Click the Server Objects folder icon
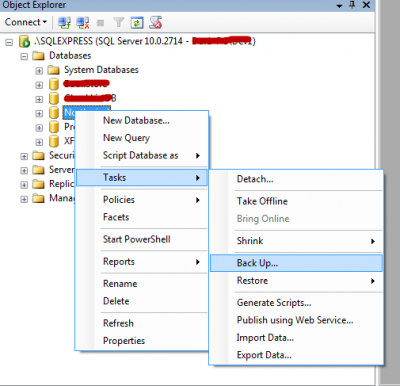400x386 pixels. coord(38,170)
